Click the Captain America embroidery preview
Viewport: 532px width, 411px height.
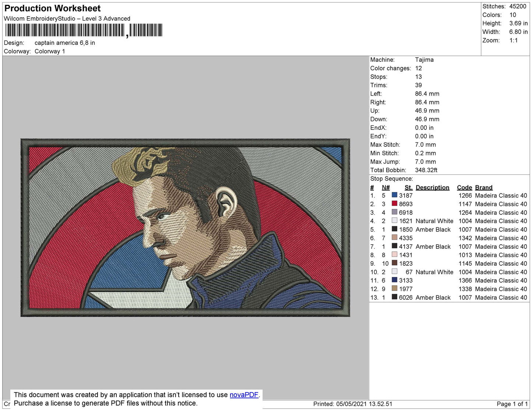click(x=185, y=228)
